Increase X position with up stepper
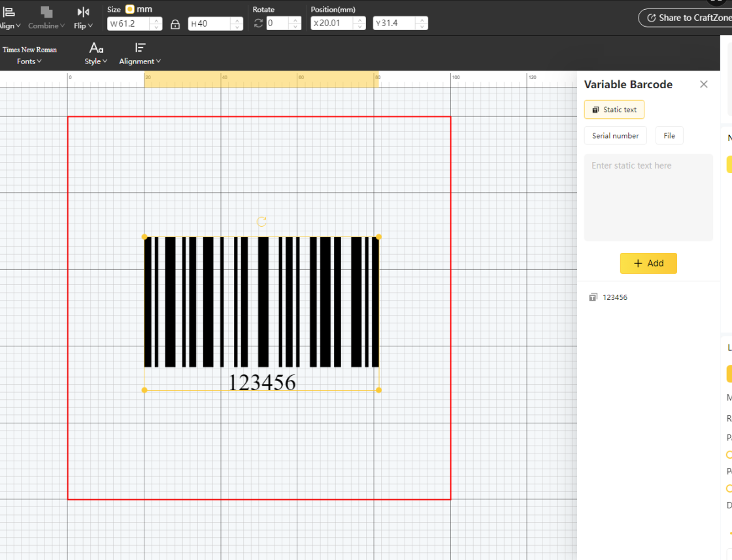The height and width of the screenshot is (560, 732). pyautogui.click(x=359, y=20)
